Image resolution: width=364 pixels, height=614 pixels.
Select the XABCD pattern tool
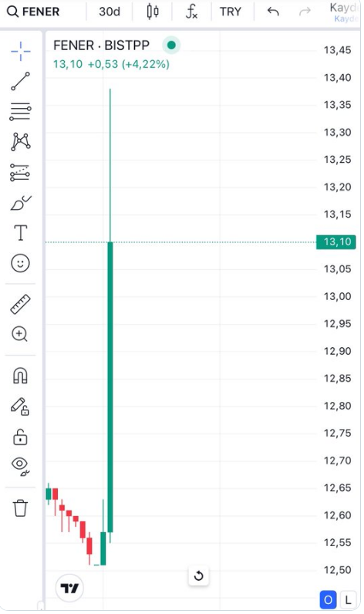[x=20, y=141]
